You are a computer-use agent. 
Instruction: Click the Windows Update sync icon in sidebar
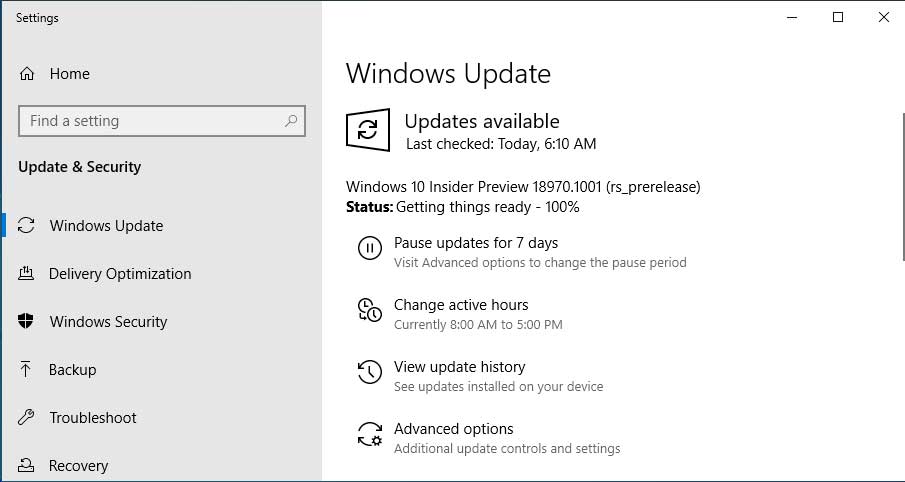click(26, 225)
